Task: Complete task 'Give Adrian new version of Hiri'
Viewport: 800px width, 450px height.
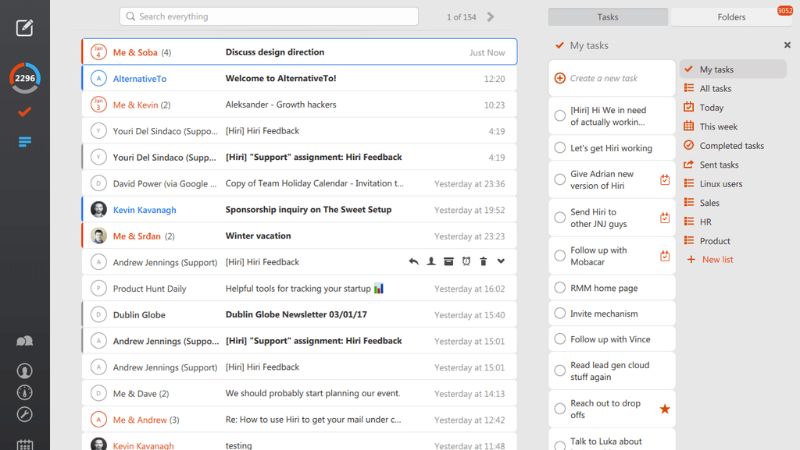Action: pos(560,180)
